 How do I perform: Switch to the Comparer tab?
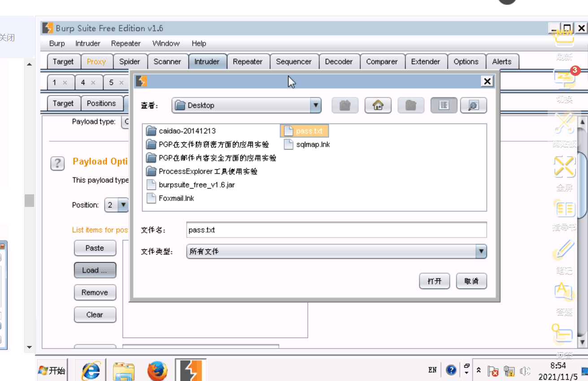382,62
